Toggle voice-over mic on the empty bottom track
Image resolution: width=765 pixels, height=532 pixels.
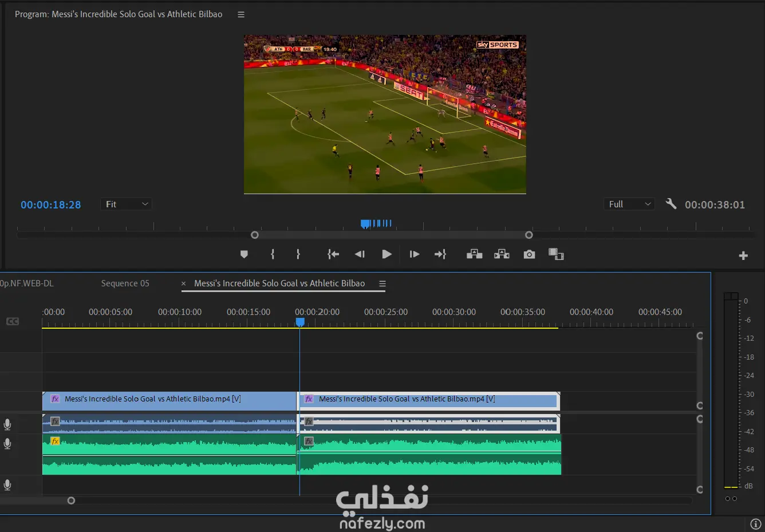click(7, 485)
